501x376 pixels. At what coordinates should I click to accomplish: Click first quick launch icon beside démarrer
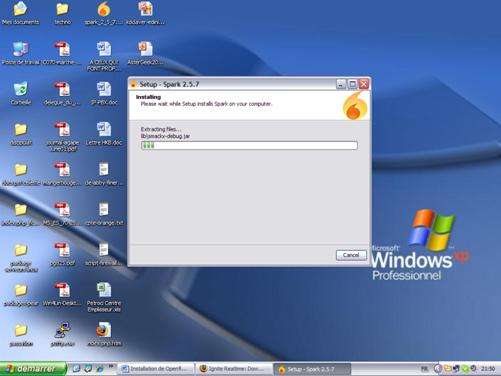tap(77, 369)
